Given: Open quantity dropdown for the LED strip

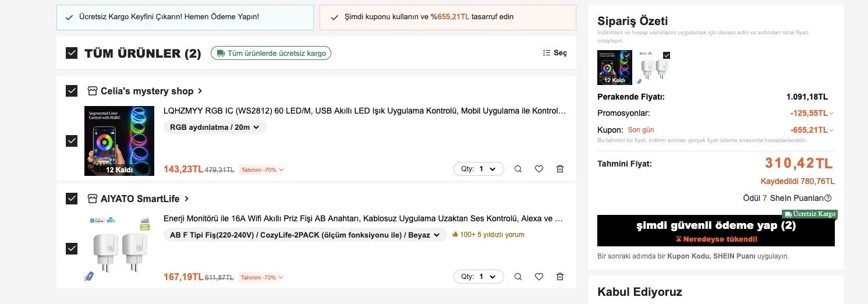Looking at the screenshot, I should pyautogui.click(x=478, y=169).
